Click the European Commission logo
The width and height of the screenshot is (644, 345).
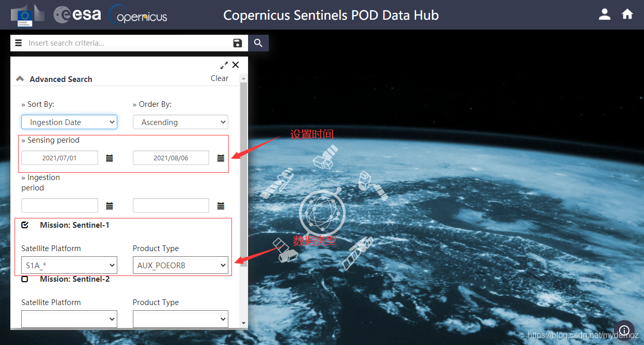pyautogui.click(x=28, y=15)
